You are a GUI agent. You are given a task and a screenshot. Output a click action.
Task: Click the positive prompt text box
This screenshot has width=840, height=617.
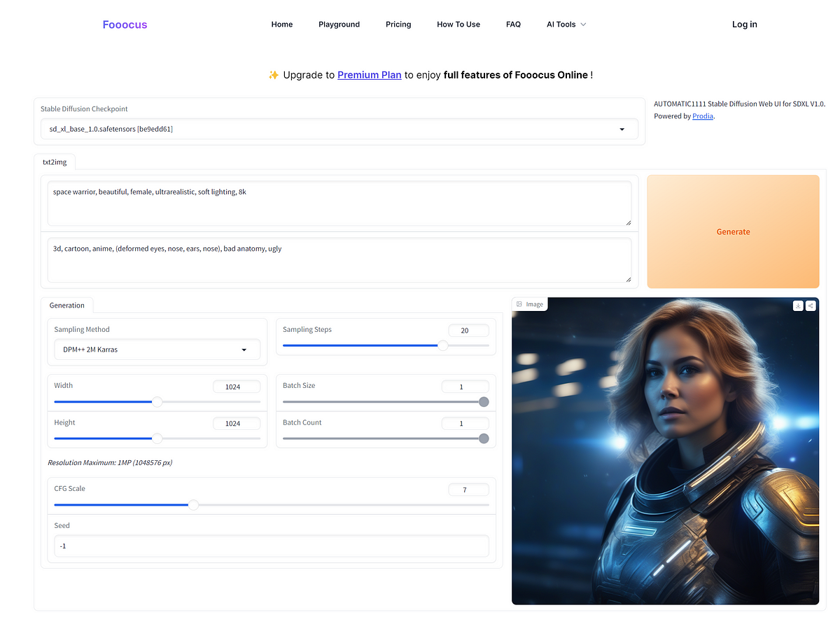tap(339, 203)
